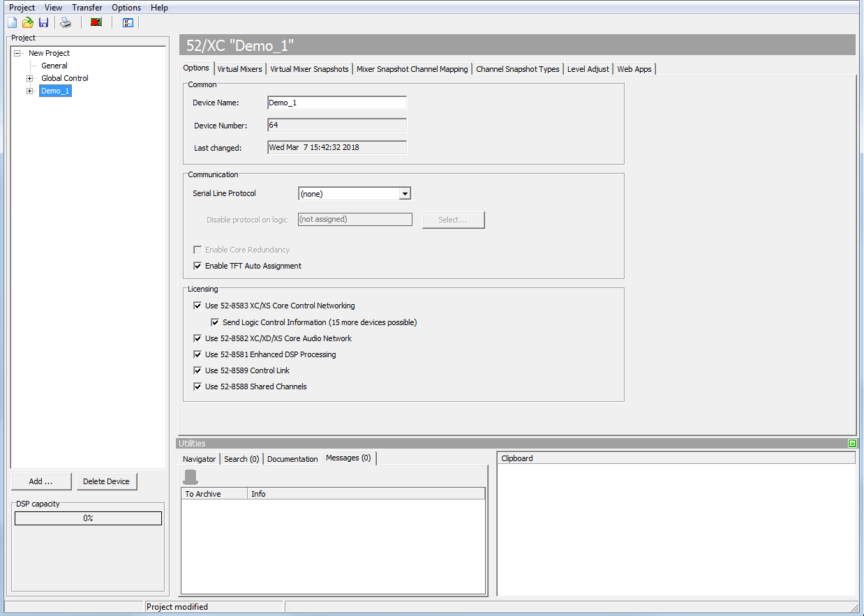The width and height of the screenshot is (864, 616).
Task: Expand the Demo_1 tree node
Action: click(29, 91)
